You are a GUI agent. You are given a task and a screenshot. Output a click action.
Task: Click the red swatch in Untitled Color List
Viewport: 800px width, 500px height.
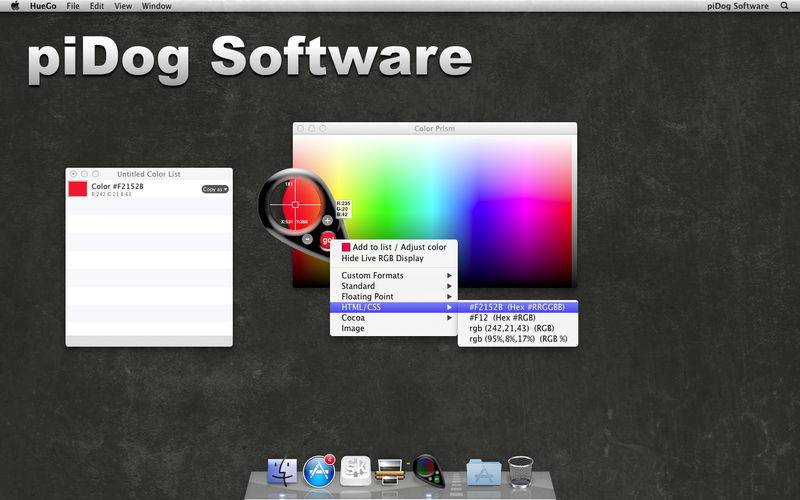coord(78,189)
